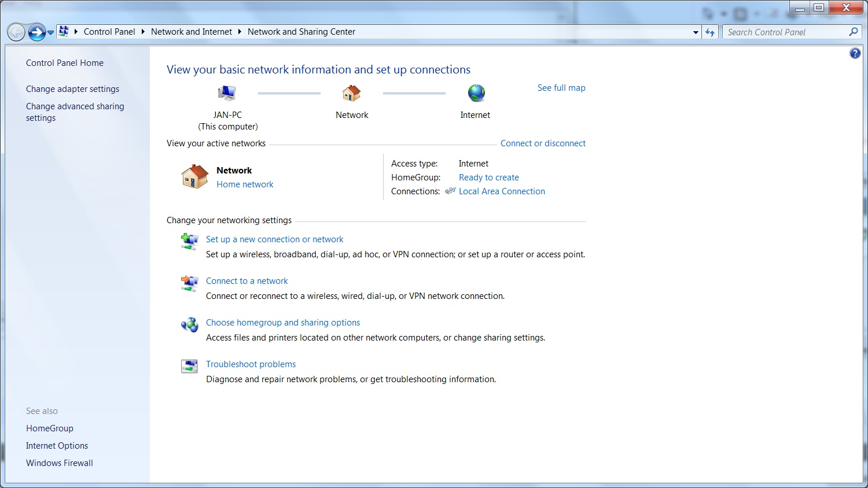
Task: Click the Internet label under the globe
Action: 475,115
